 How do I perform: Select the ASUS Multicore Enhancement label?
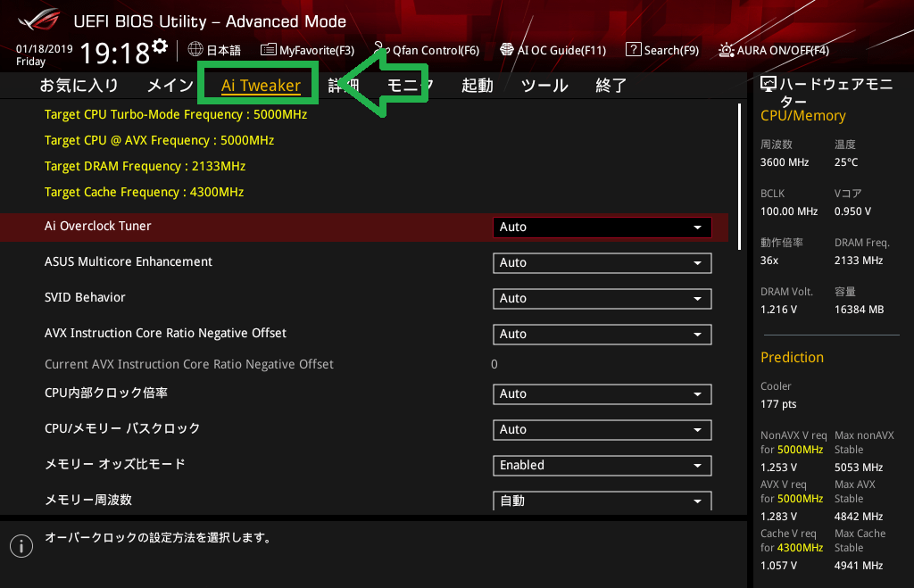129,261
